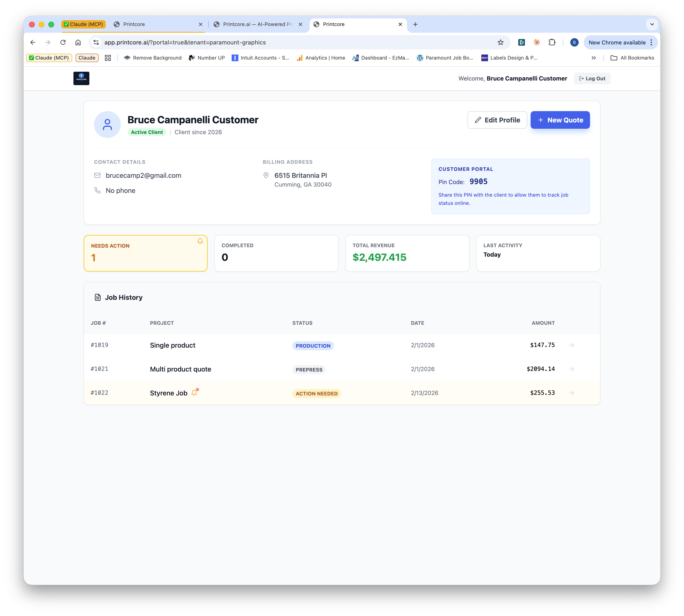This screenshot has width=684, height=616.
Task: Click inside the browser address bar
Action: (x=237, y=42)
